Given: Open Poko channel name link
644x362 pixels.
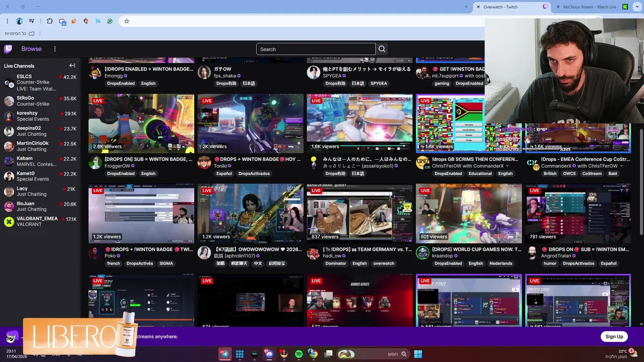Looking at the screenshot, I should click(110, 256).
